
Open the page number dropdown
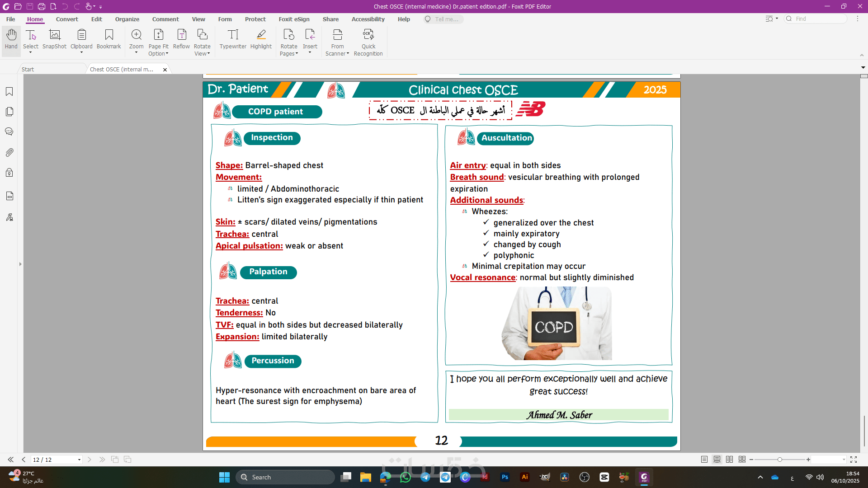(x=79, y=460)
